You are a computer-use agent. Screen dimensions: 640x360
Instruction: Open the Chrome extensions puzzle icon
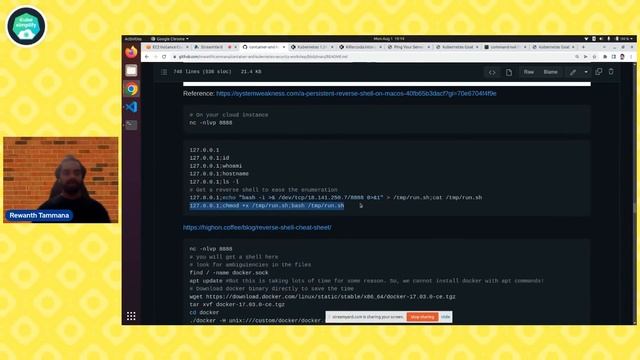pos(605,57)
